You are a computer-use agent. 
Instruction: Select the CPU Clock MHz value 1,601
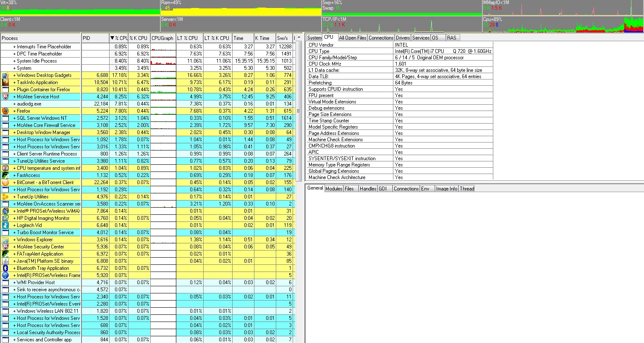(401, 64)
